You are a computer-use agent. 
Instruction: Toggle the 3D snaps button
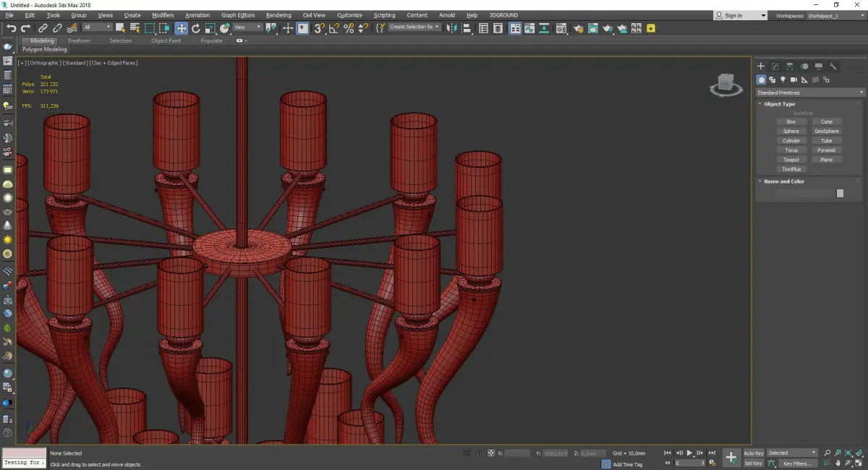[x=318, y=28]
